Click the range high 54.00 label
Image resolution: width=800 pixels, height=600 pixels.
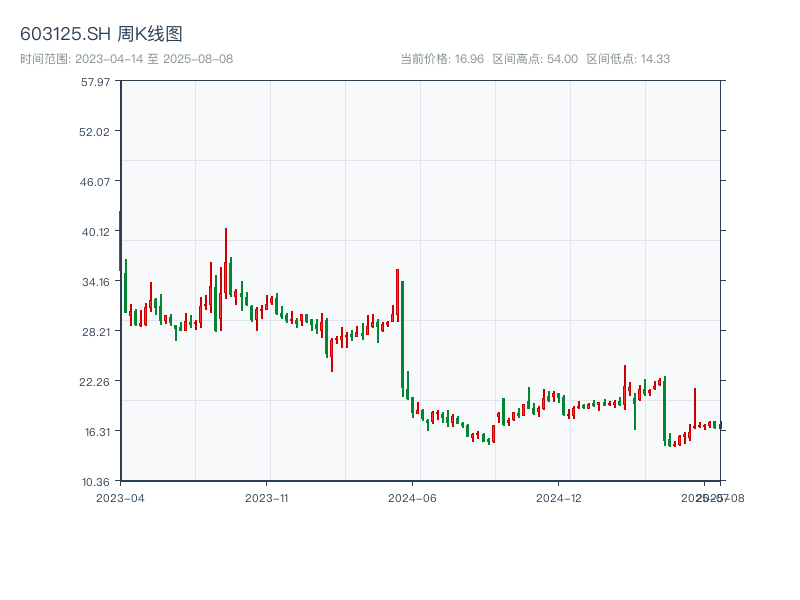pyautogui.click(x=535, y=59)
